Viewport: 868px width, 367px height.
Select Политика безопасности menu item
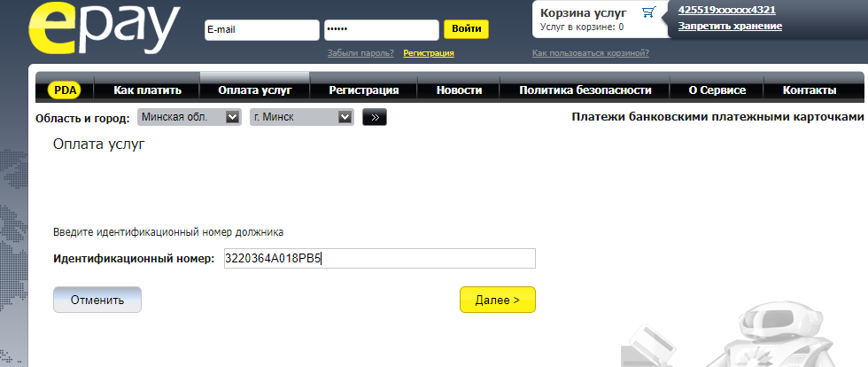click(585, 90)
